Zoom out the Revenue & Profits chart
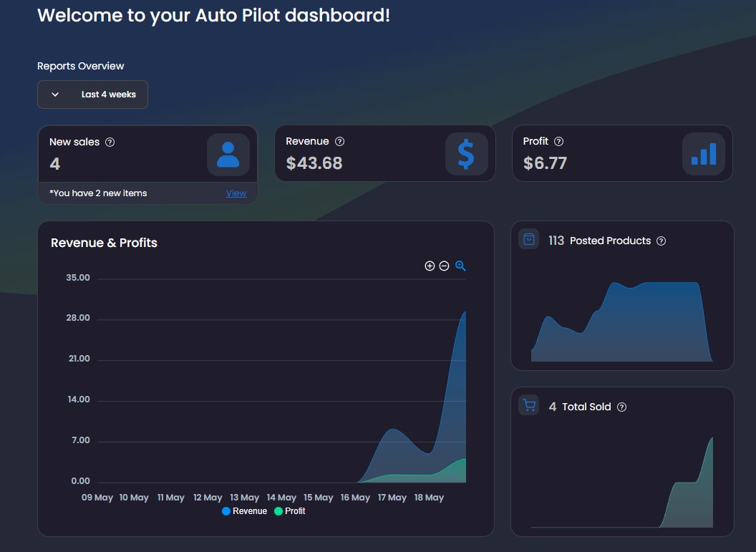Viewport: 756px width, 552px height. [x=444, y=266]
